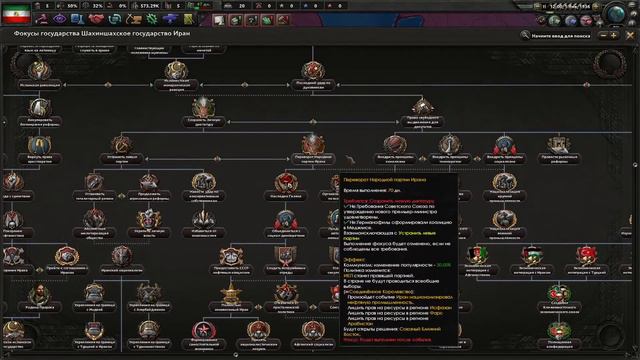640x360 pixels.
Task: Click the first white alert icon
Action: coord(219,20)
